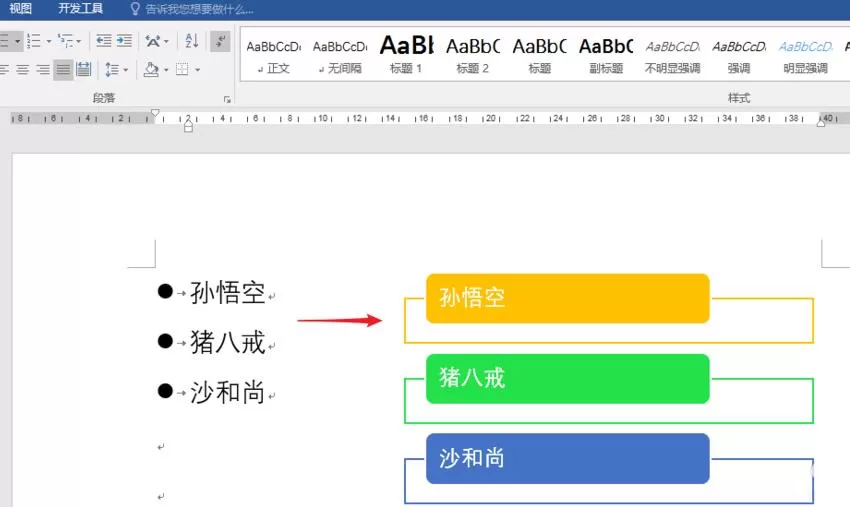
Task: Expand the line spacing dropdown arrow
Action: (x=126, y=69)
